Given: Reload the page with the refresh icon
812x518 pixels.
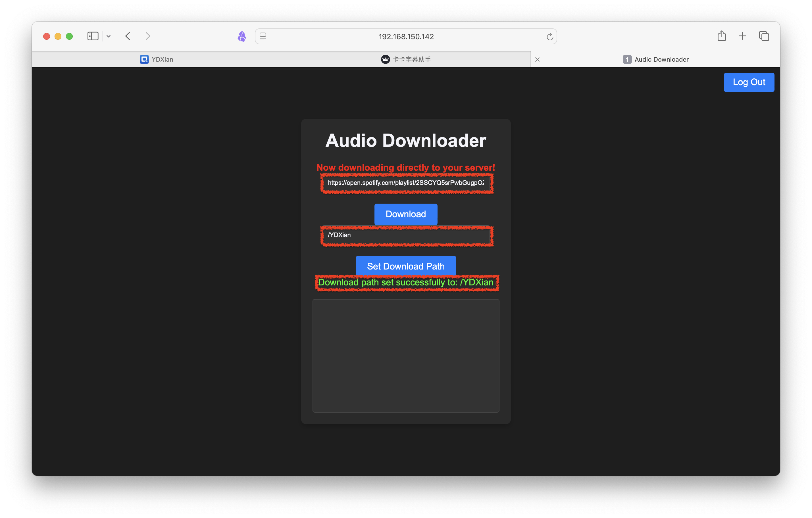Looking at the screenshot, I should [550, 36].
